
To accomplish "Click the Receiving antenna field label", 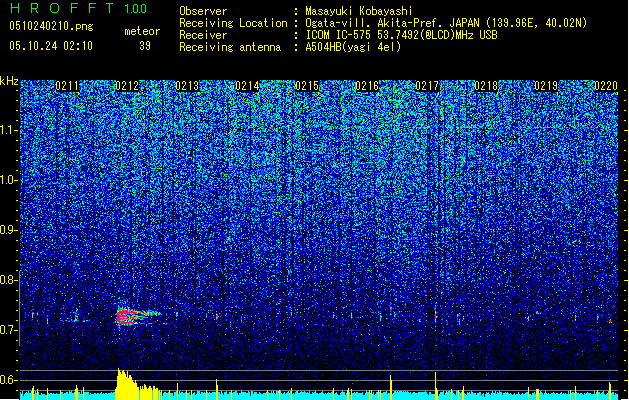I will click(x=230, y=47).
